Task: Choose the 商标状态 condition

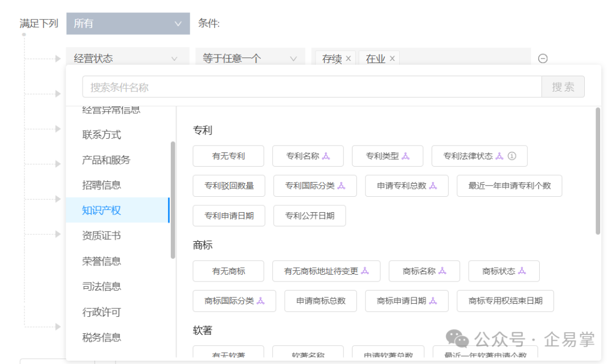Action: point(504,271)
